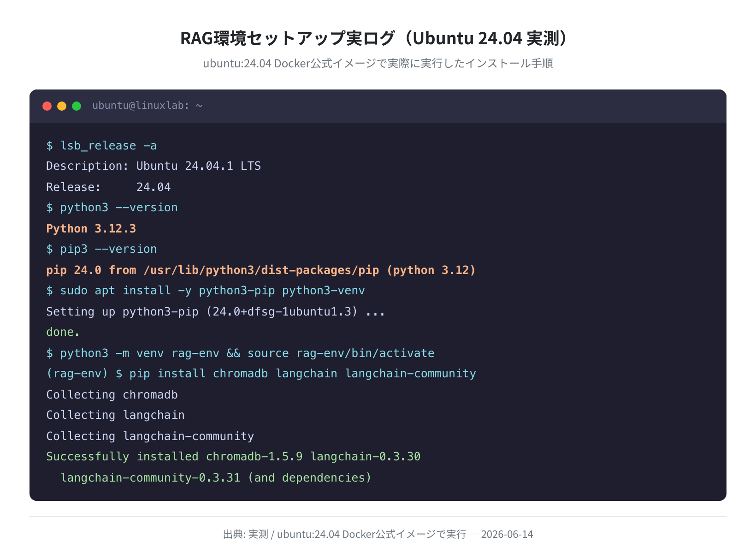Click the 'Collecting langchain' line
The height and width of the screenshot is (560, 756).
click(115, 415)
